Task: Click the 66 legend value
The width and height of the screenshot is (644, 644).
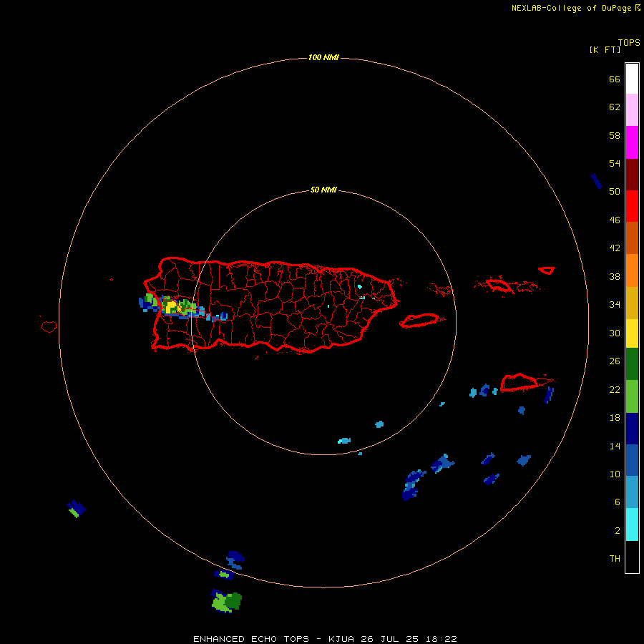Action: pos(615,79)
